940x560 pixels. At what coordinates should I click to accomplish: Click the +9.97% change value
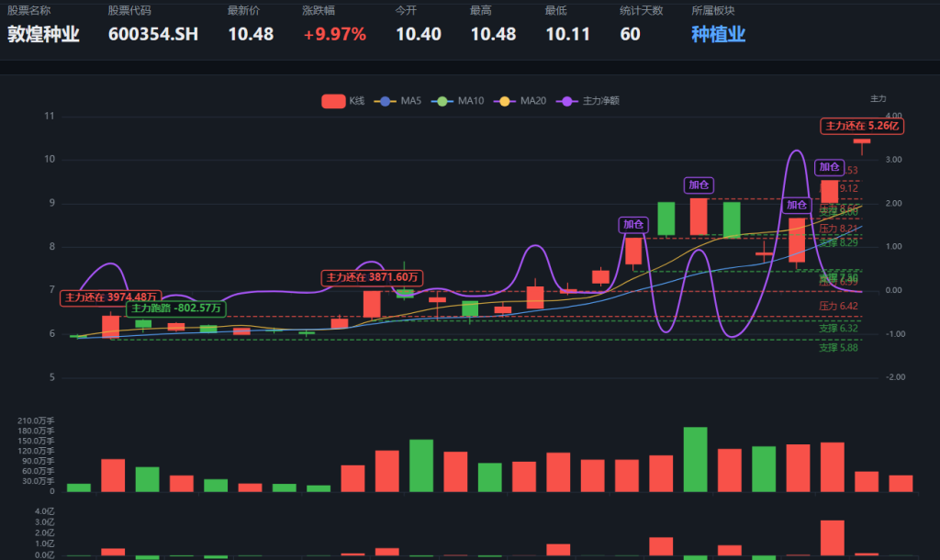pos(334,34)
